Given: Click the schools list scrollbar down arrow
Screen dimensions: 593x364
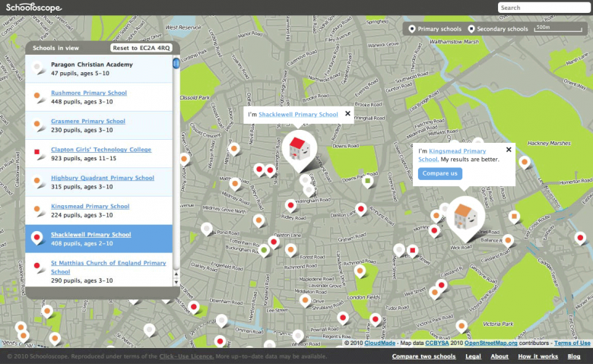Looking at the screenshot, I should (176, 282).
